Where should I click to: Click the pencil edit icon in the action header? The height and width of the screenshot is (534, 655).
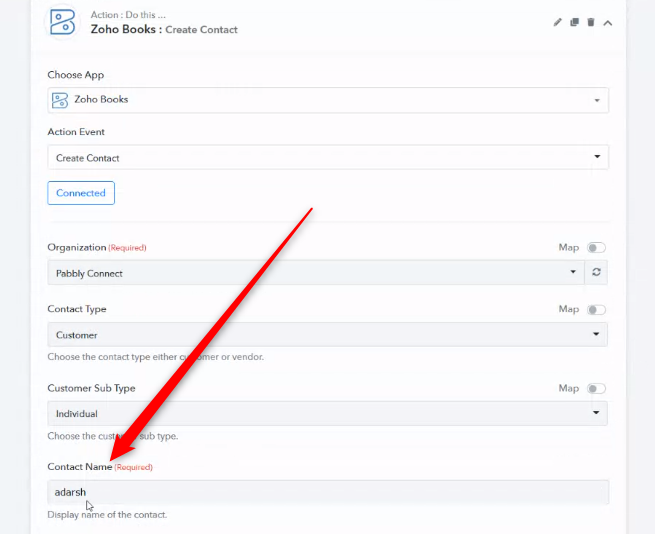click(x=558, y=22)
